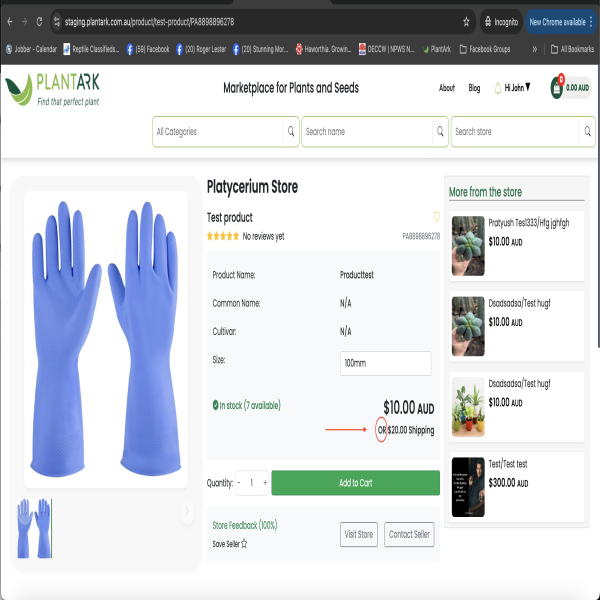Click the Add to Cart button
The height and width of the screenshot is (600, 600).
355,483
